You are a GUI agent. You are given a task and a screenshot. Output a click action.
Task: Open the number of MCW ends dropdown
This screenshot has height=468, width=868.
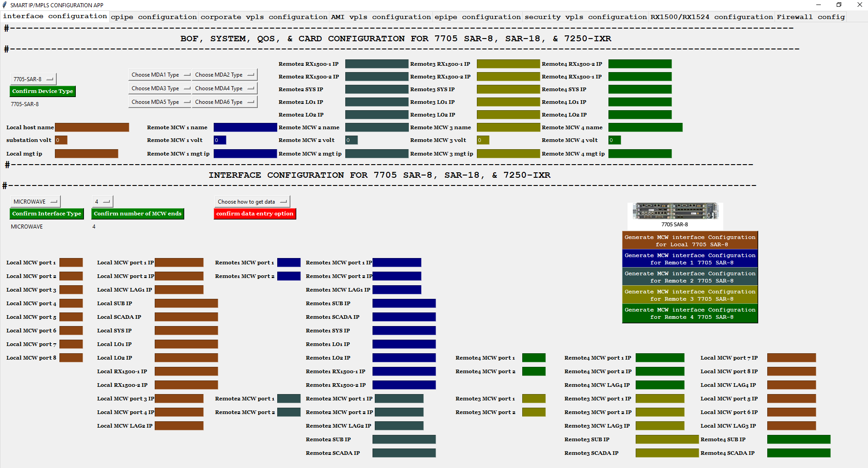[x=103, y=201]
